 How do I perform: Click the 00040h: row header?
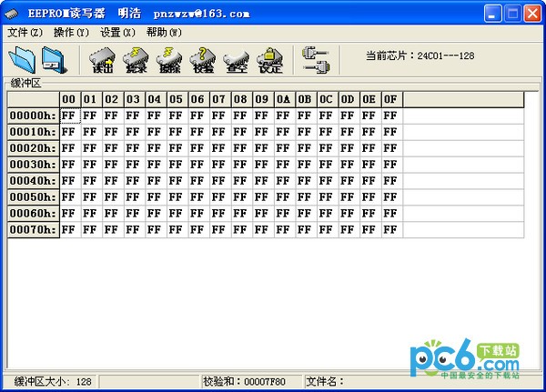(x=34, y=181)
